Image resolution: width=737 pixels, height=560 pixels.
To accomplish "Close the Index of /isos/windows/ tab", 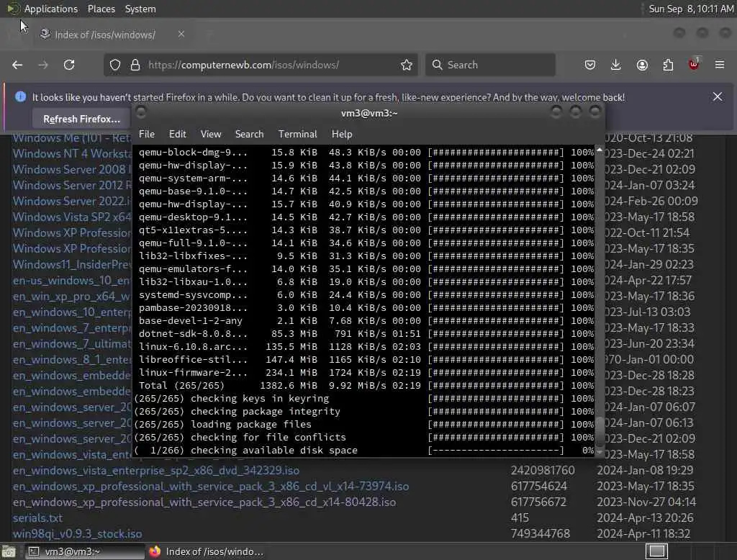I will pyautogui.click(x=181, y=34).
